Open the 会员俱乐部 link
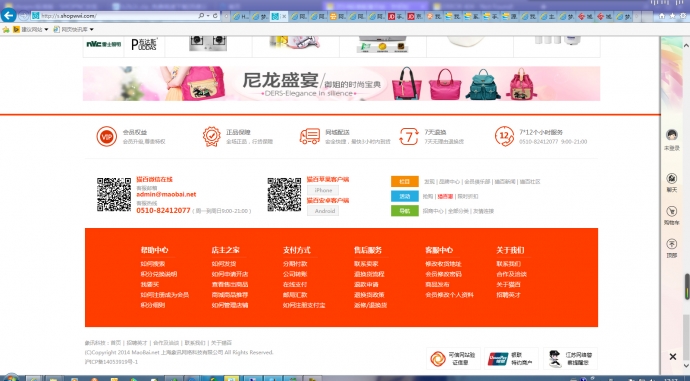Screen dimensions: 690x381 (x=477, y=182)
